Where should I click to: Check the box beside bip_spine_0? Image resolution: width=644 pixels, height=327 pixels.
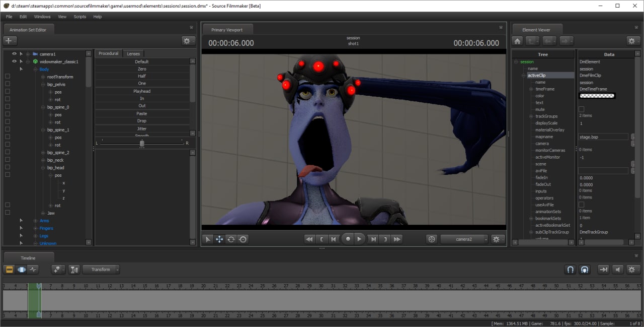click(x=8, y=107)
